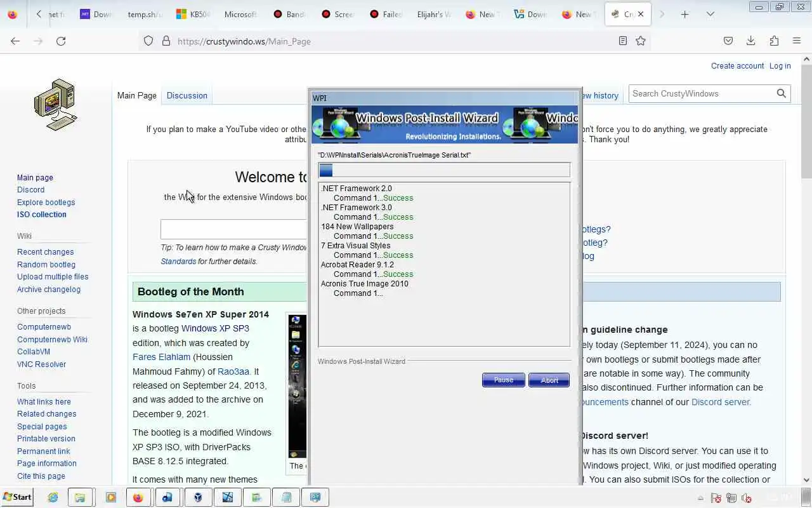The width and height of the screenshot is (812, 508).
Task: Toggle Reader View icon in address bar
Action: (x=623, y=41)
